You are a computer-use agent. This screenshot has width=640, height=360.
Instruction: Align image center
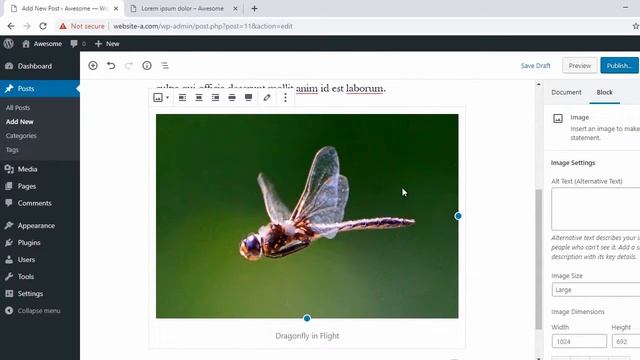pyautogui.click(x=199, y=98)
